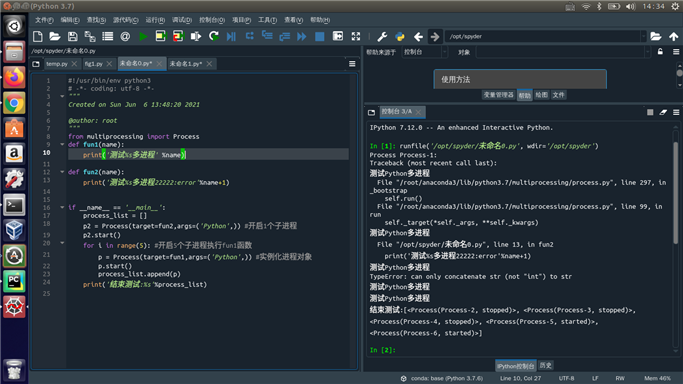This screenshot has height=384, width=683.
Task: Click the help 对象 input field
Action: 562,52
